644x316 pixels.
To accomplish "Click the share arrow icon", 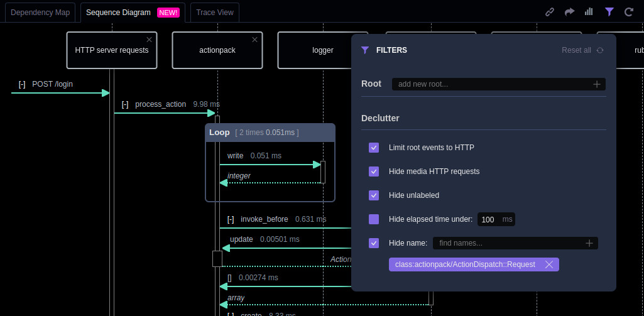I will pyautogui.click(x=569, y=12).
